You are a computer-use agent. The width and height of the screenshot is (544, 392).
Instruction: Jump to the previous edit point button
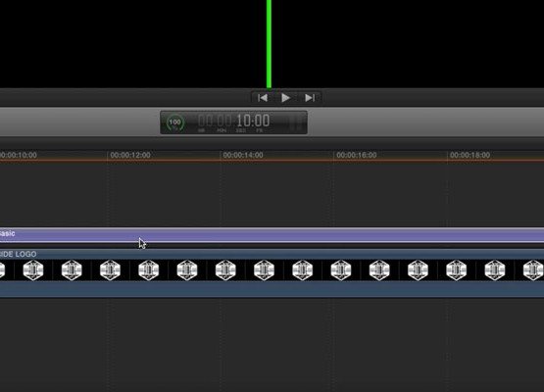[263, 98]
